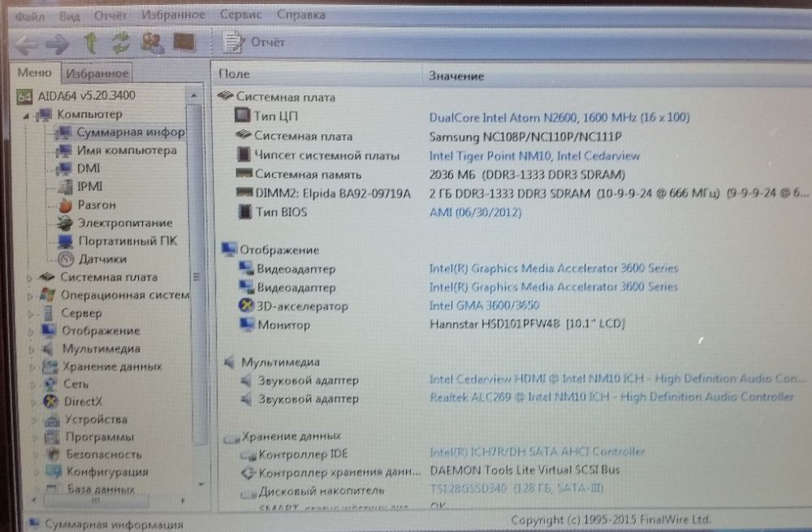This screenshot has height=532, width=812.
Task: Expand Операционная система tree node
Action: [30, 296]
